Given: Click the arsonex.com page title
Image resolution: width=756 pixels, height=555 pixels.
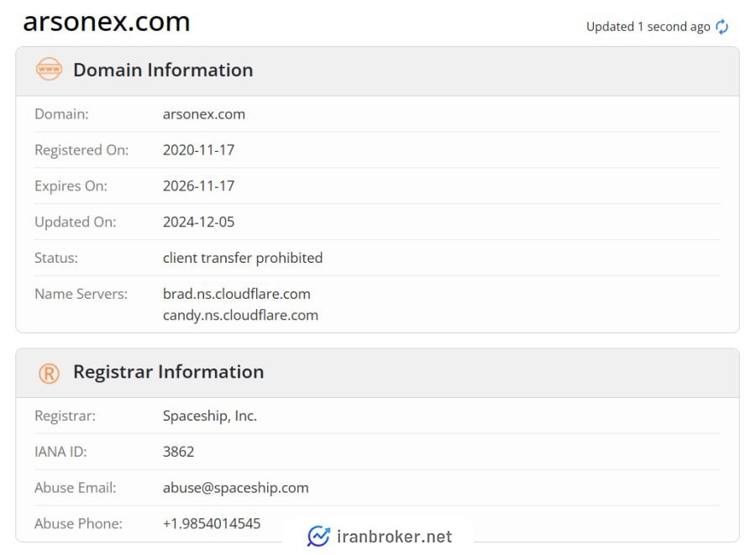Looking at the screenshot, I should click(107, 22).
